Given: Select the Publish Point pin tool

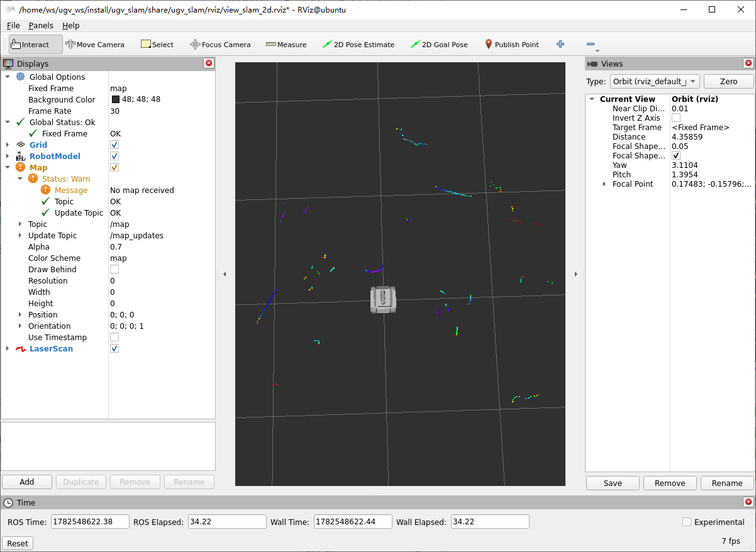Looking at the screenshot, I should click(x=512, y=45).
